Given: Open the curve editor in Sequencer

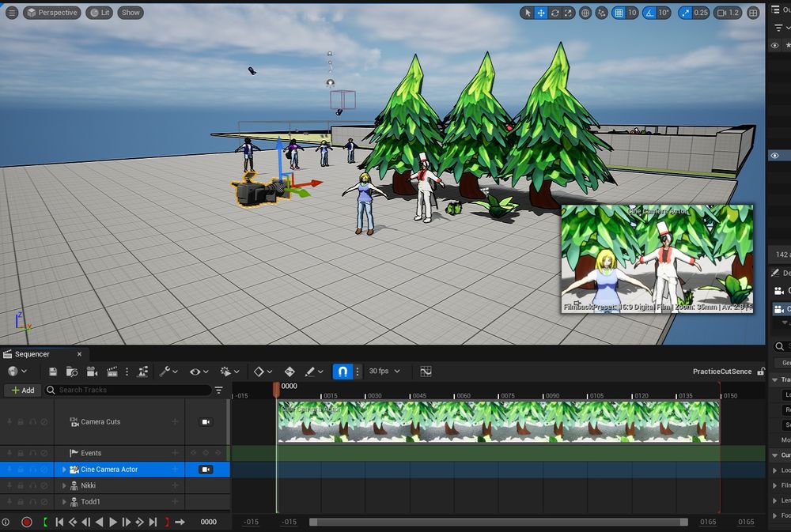Looking at the screenshot, I should [x=426, y=372].
